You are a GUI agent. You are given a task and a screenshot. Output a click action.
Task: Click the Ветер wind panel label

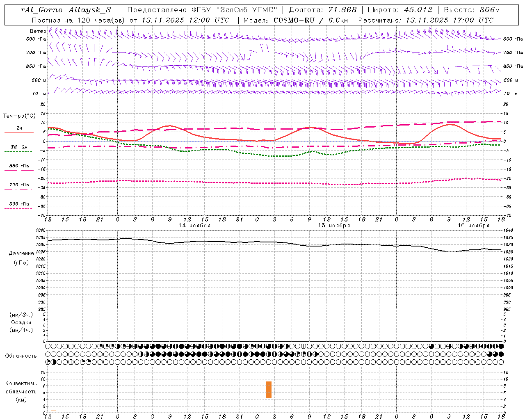pos(38,31)
